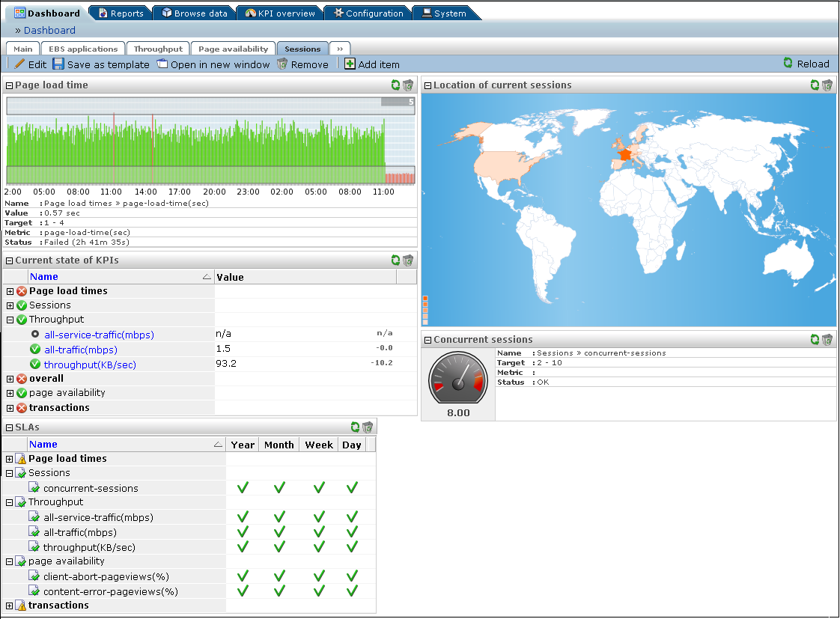
Task: Click the Save as template disk icon
Action: 58,64
